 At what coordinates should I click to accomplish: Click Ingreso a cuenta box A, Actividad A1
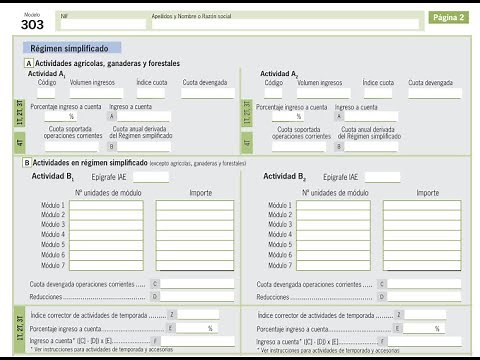click(x=144, y=116)
